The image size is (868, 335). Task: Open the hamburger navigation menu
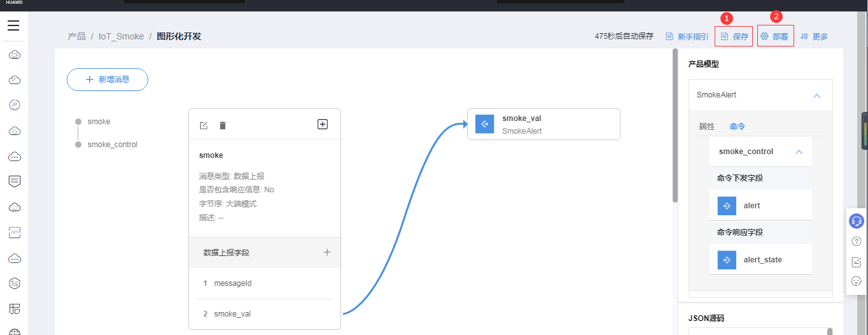pyautogui.click(x=13, y=25)
